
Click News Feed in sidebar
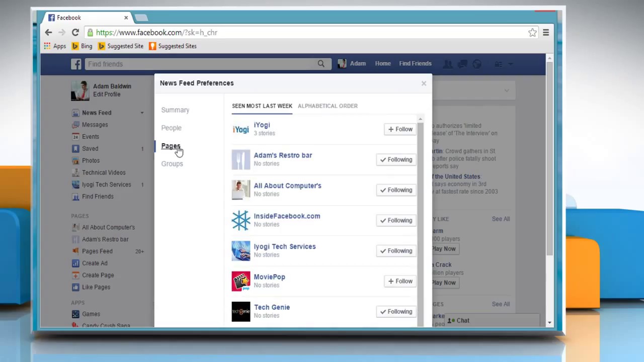(97, 113)
